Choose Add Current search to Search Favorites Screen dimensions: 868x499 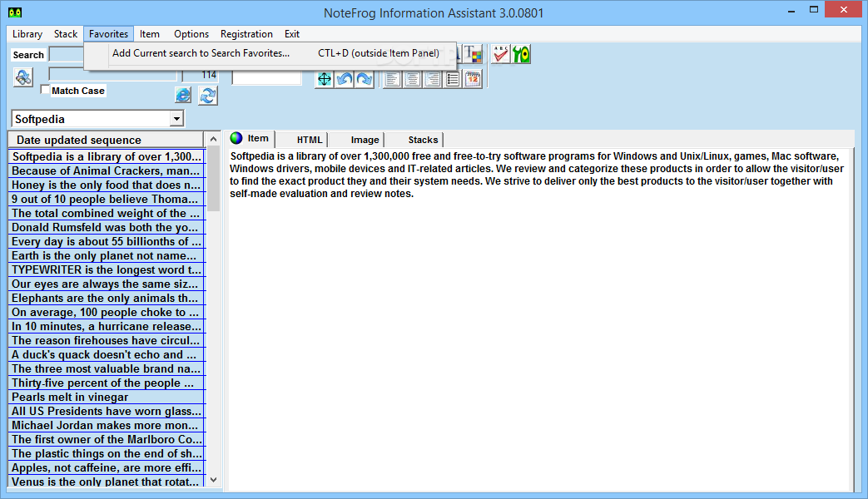pyautogui.click(x=270, y=53)
